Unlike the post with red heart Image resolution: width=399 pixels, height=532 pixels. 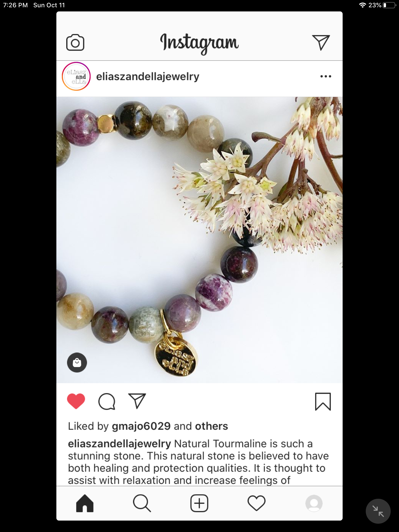[76, 401]
